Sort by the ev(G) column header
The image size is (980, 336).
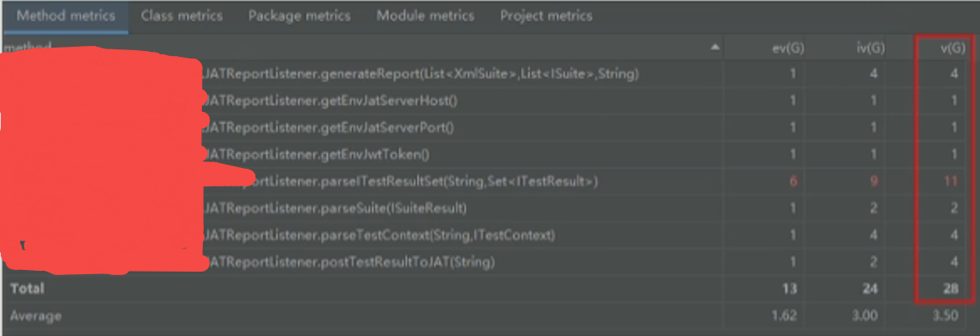point(782,48)
